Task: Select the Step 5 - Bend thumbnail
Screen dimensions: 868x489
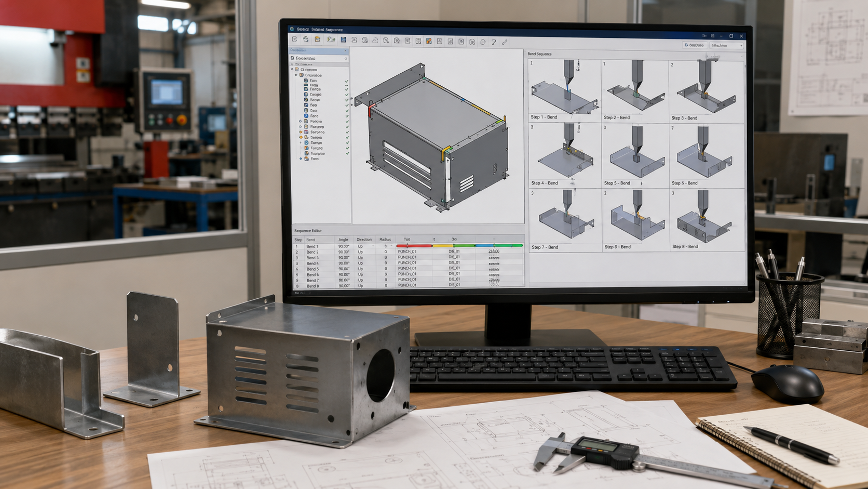Action: (x=635, y=156)
